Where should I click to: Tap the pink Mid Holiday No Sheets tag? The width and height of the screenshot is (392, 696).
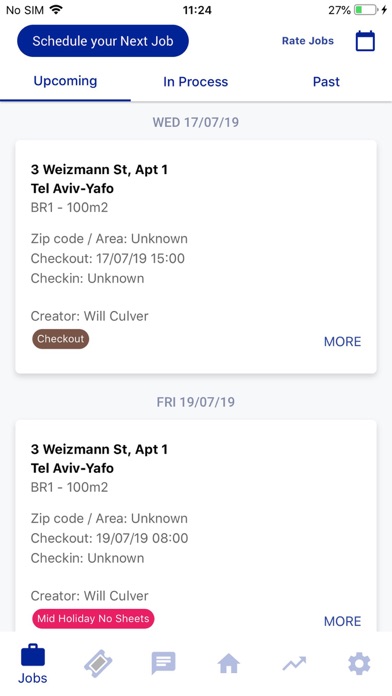coord(93,618)
